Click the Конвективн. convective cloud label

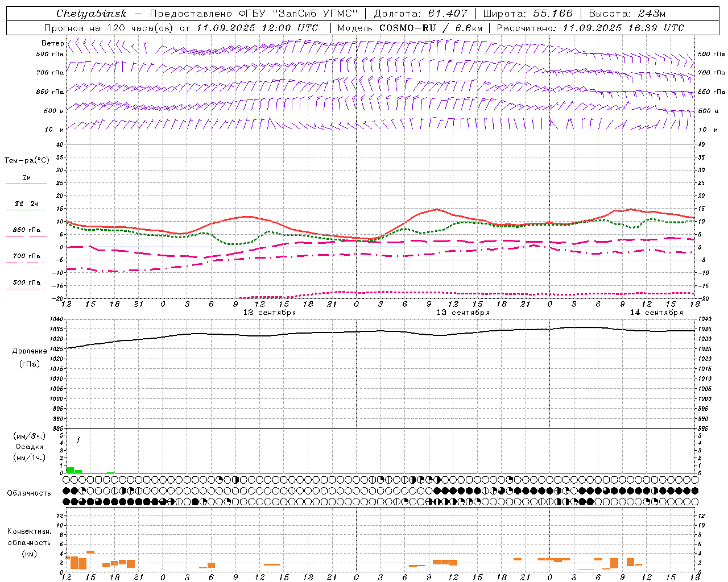29,531
